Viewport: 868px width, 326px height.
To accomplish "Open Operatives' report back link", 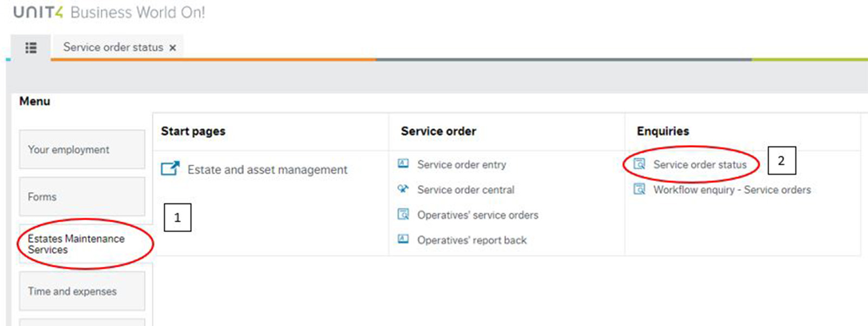I will (471, 240).
